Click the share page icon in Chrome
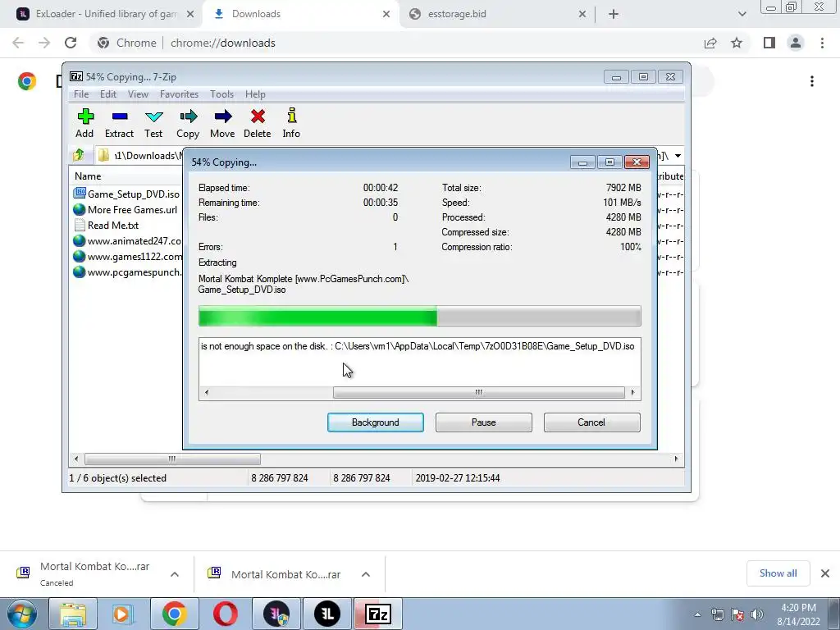This screenshot has width=840, height=630. pos(710,43)
